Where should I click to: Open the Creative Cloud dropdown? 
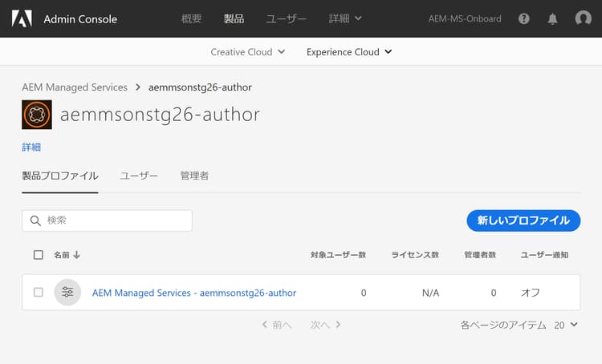(x=248, y=52)
